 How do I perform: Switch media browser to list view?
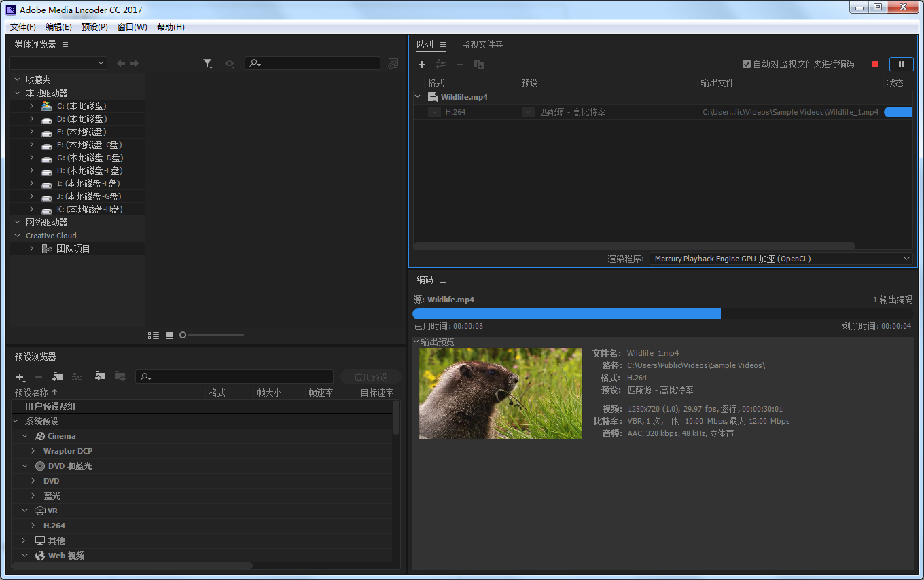click(x=154, y=336)
